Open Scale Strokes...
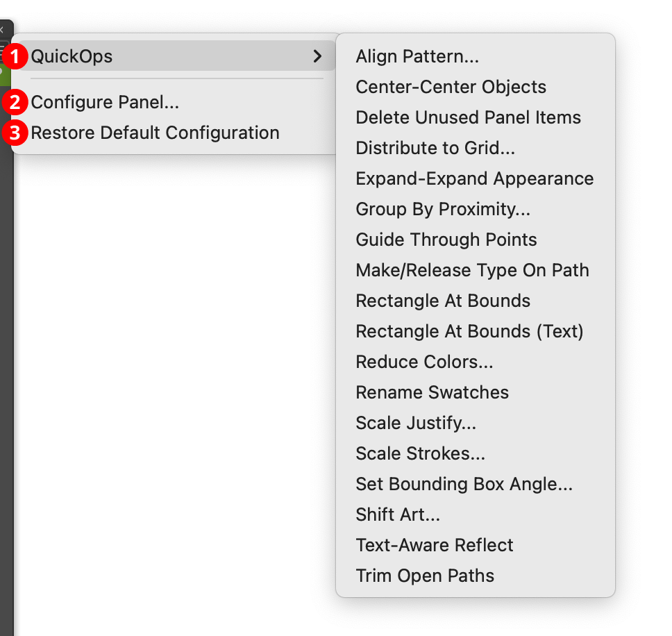This screenshot has width=672, height=636. coord(420,453)
